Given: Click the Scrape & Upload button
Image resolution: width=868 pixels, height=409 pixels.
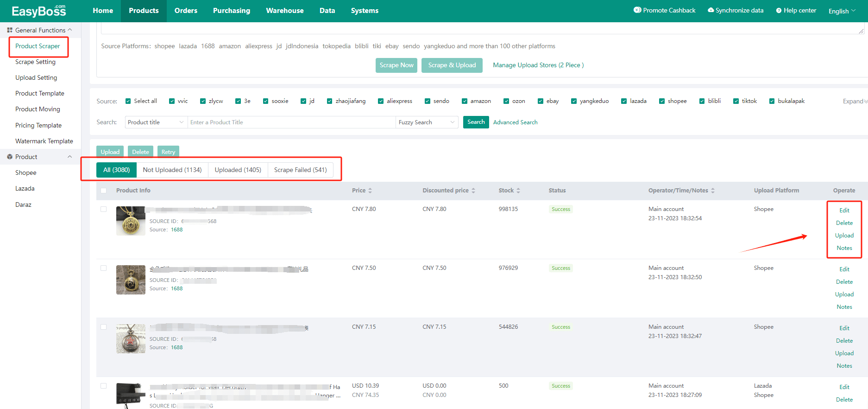Looking at the screenshot, I should pyautogui.click(x=452, y=65).
